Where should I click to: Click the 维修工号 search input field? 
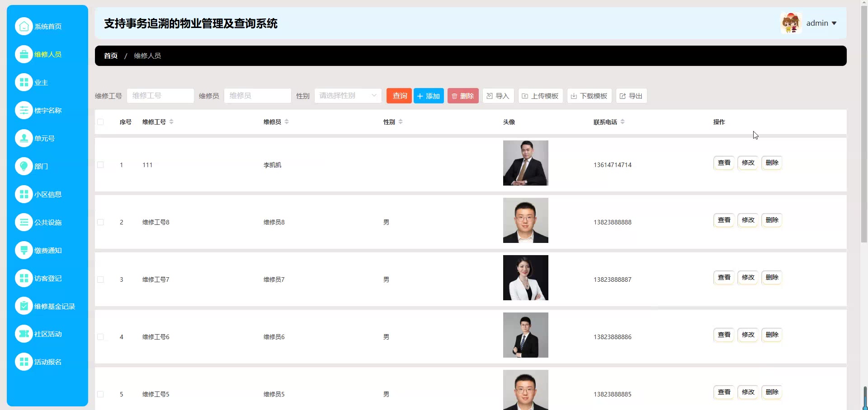[160, 96]
